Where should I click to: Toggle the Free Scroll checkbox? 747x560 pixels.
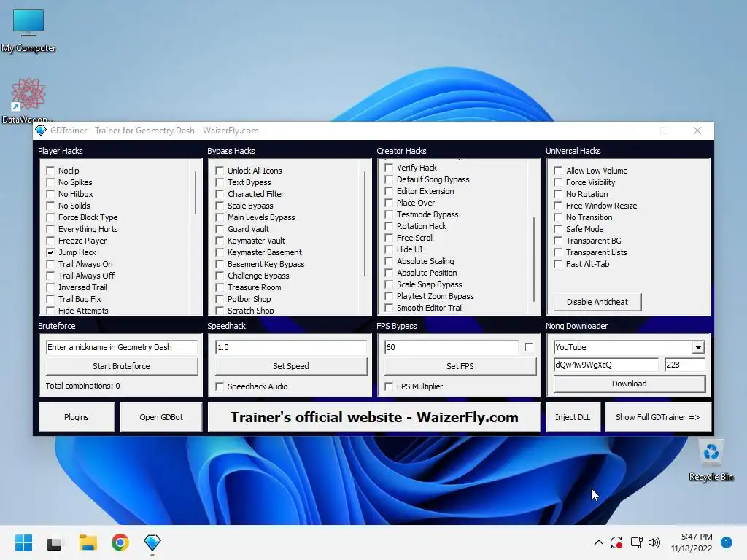(389, 238)
